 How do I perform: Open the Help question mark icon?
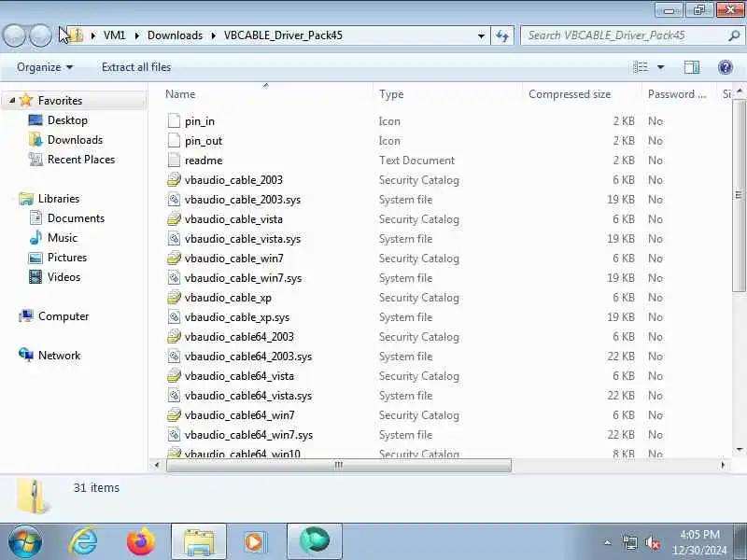coord(726,67)
